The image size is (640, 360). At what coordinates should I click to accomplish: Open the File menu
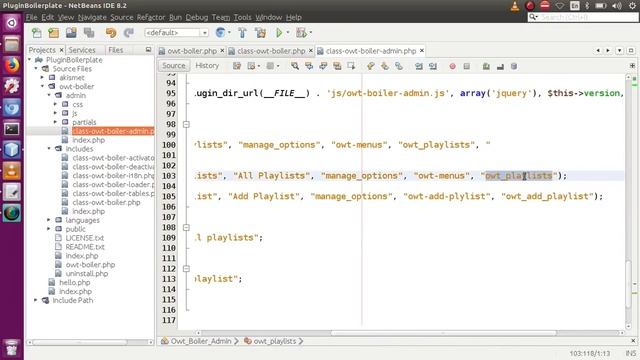[31, 17]
